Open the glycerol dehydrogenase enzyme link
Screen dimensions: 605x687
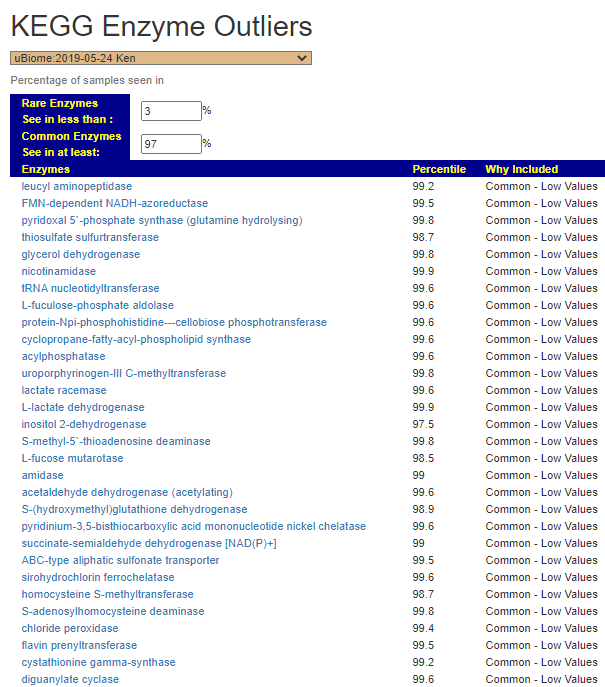[x=81, y=254]
